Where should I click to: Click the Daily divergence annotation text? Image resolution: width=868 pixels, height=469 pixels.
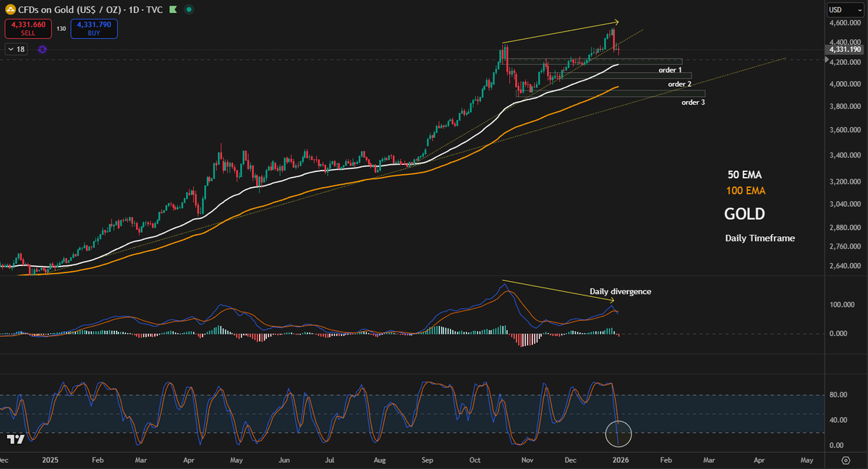(x=621, y=291)
